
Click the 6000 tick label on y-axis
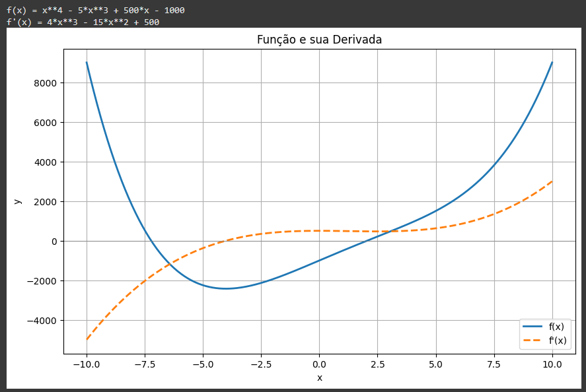tap(45, 123)
